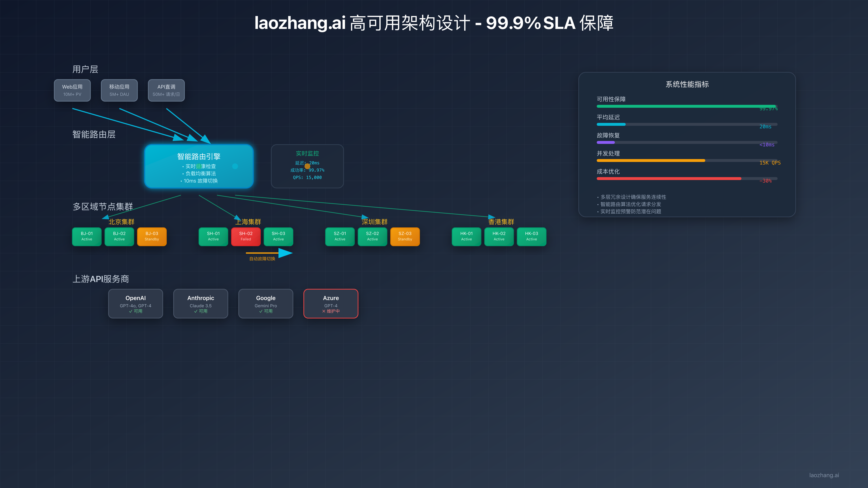The image size is (868, 488).
Task: Click the 多区域节点集群 heading
Action: [103, 206]
